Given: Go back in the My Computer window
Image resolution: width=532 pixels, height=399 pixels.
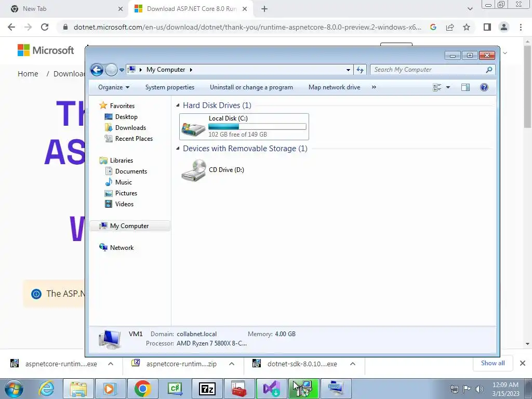Looking at the screenshot, I should pos(97,70).
